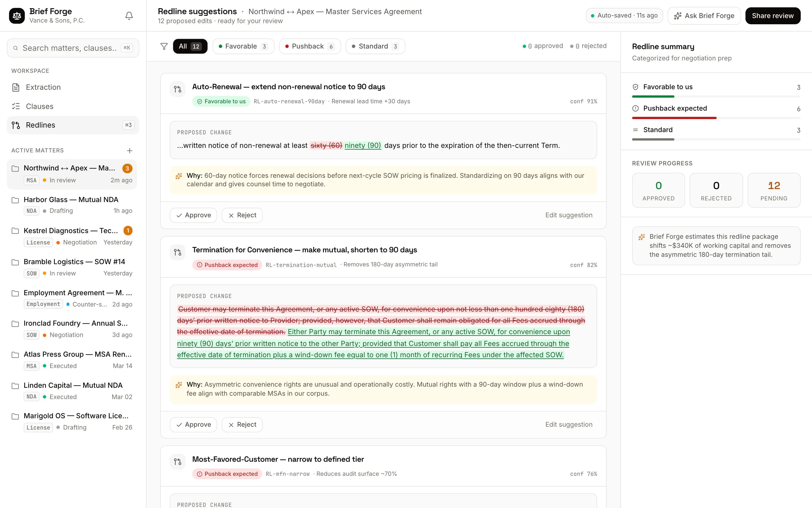
Task: Click the Approved count card
Action: pos(658,190)
